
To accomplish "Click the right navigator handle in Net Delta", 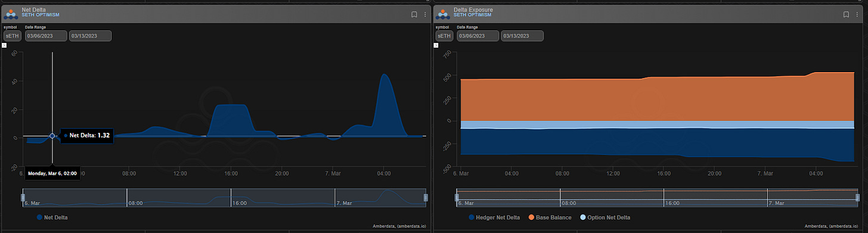I will click(x=426, y=197).
